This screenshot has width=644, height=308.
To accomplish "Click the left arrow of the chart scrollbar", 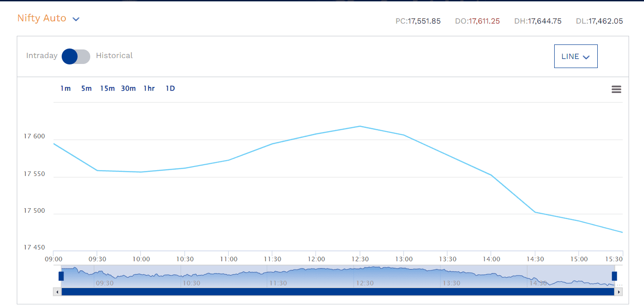I will [57, 292].
